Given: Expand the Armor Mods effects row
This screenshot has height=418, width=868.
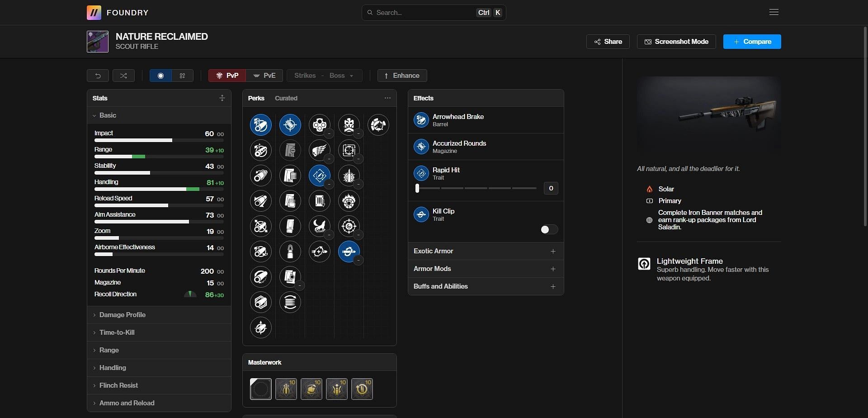Looking at the screenshot, I should click(x=486, y=269).
